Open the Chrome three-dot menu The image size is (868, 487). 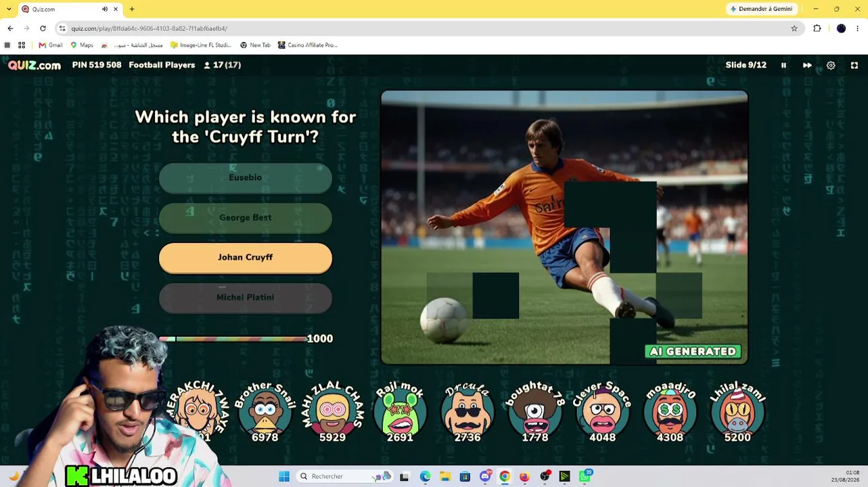pyautogui.click(x=858, y=28)
